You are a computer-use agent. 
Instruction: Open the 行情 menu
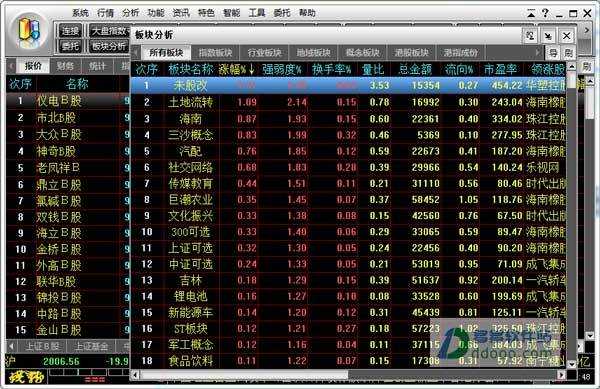click(105, 13)
